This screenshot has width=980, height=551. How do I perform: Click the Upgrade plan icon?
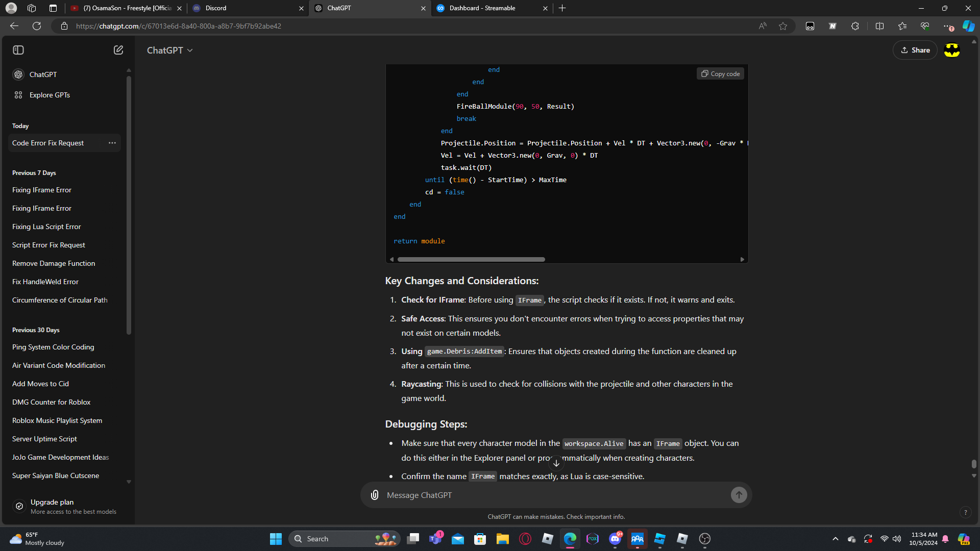click(19, 506)
